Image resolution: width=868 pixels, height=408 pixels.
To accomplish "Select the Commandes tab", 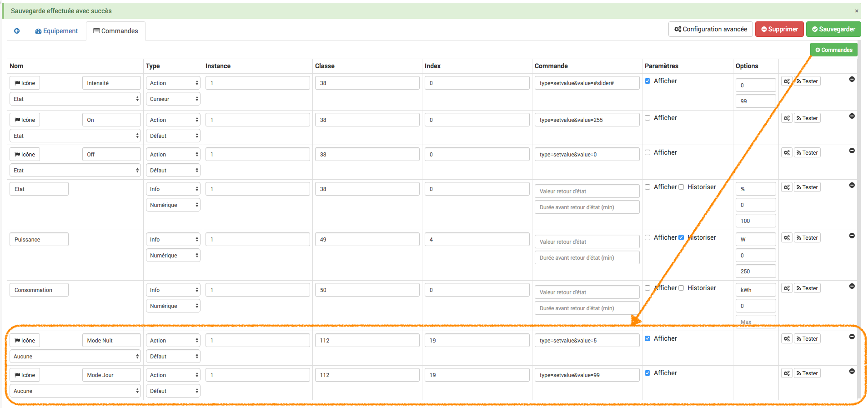I will tap(115, 31).
